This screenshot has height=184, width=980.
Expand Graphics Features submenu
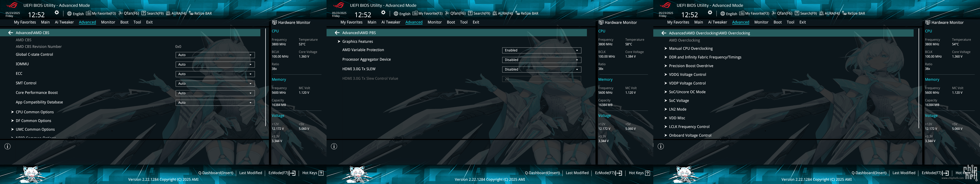point(357,42)
